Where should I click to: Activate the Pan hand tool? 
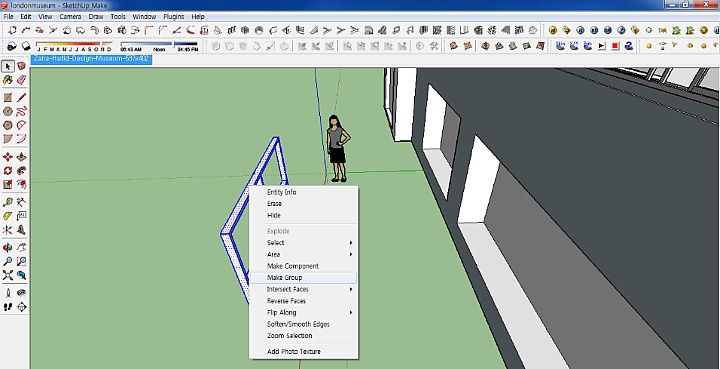(x=22, y=248)
